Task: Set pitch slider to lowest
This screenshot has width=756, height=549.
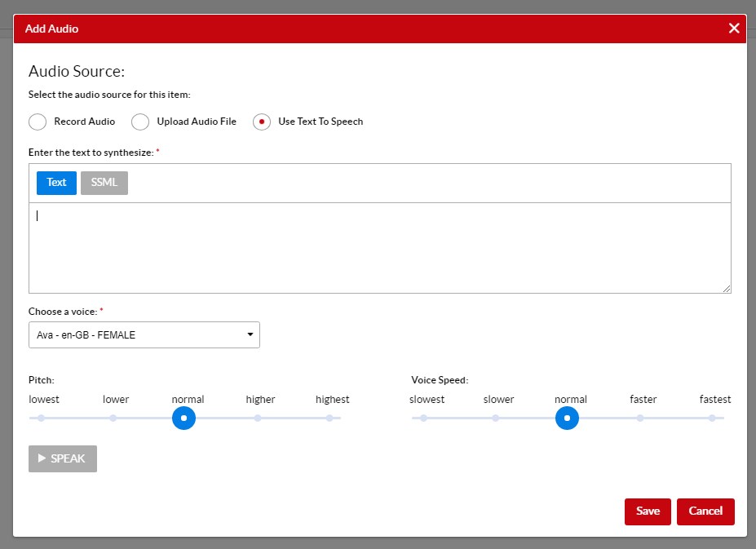Action: click(x=41, y=418)
